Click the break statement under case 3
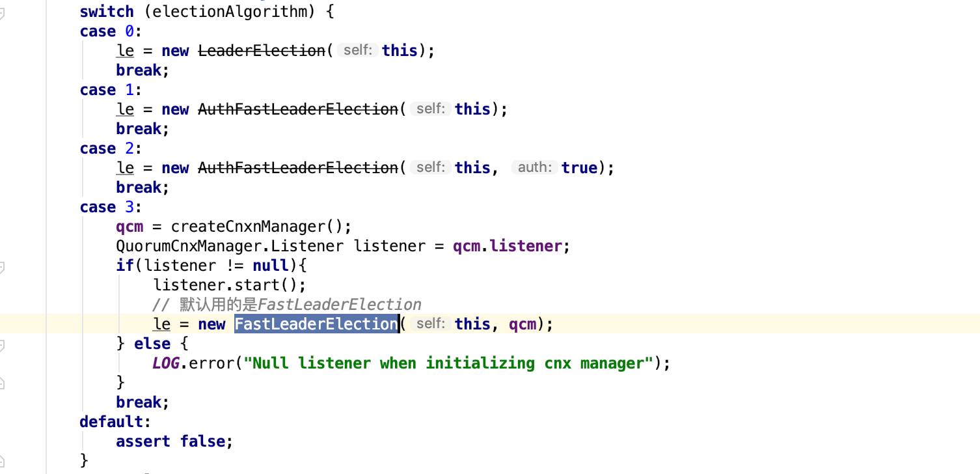Image resolution: width=980 pixels, height=474 pixels. pyautogui.click(x=143, y=402)
